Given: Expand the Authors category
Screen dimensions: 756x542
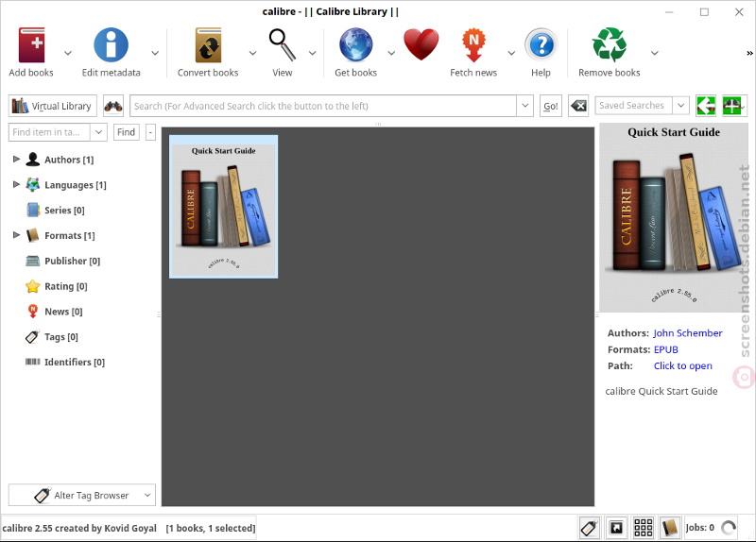Looking at the screenshot, I should 16,159.
